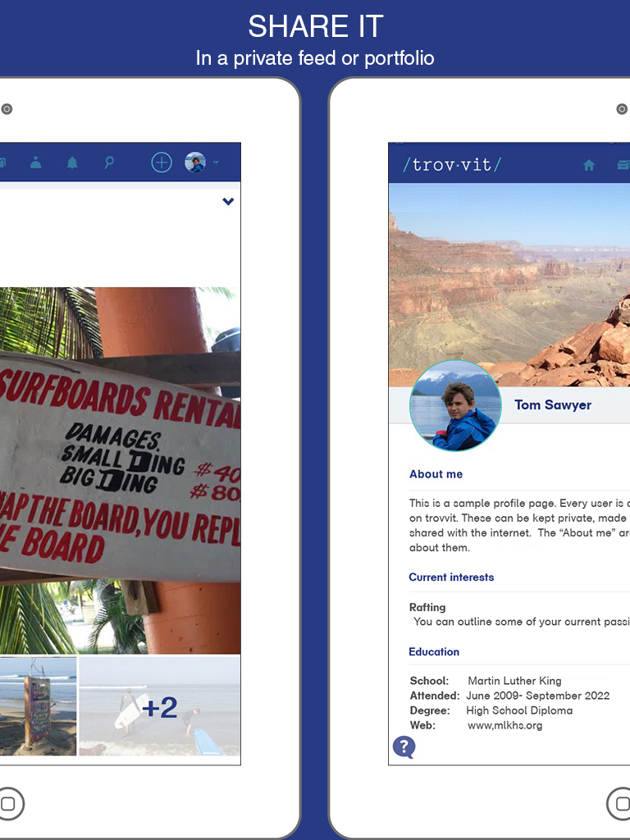The height and width of the screenshot is (840, 630).
Task: Tap the magnifier search icon
Action: (x=109, y=162)
